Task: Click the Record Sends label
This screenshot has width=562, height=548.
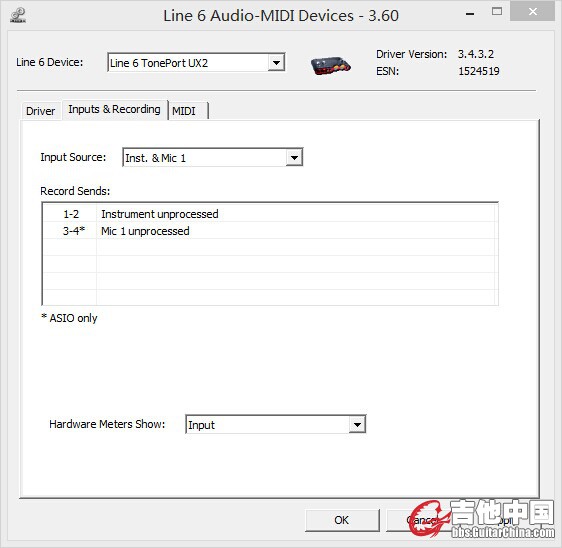Action: click(x=75, y=191)
